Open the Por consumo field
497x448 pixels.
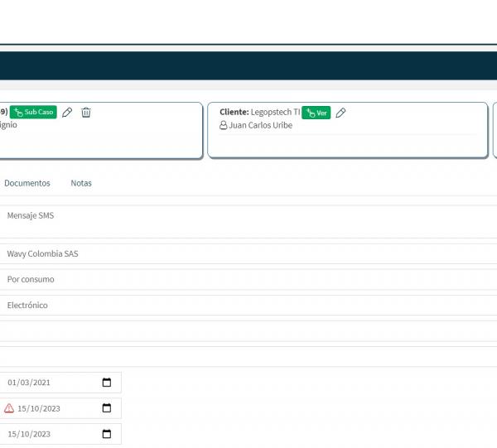point(248,280)
